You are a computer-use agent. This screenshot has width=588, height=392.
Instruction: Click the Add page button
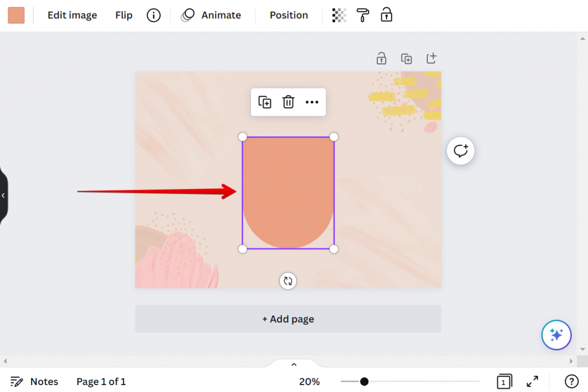(x=288, y=318)
